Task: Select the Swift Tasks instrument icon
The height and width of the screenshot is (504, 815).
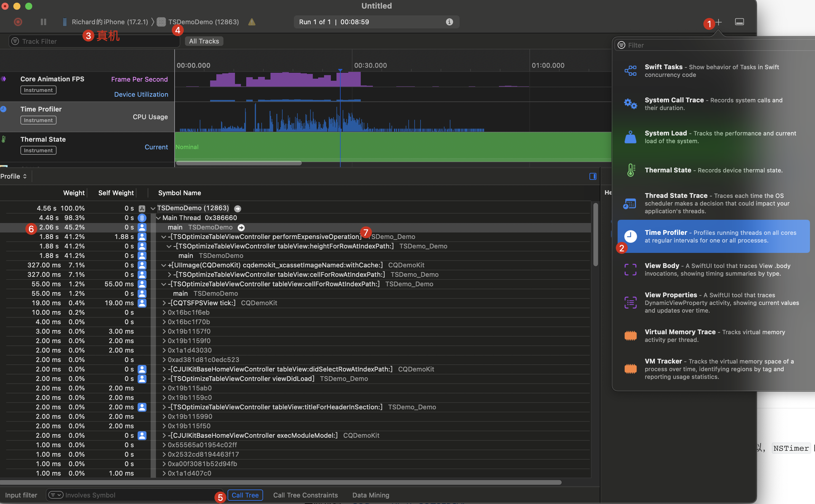Action: pos(630,71)
